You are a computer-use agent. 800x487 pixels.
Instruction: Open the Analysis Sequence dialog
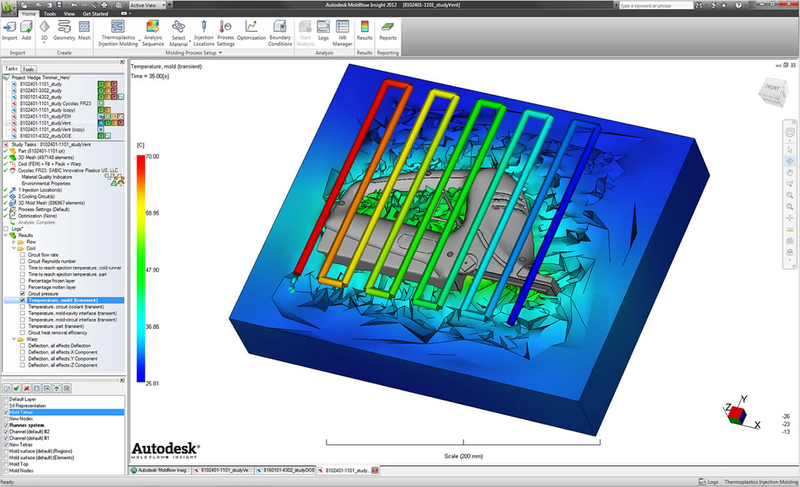point(153,33)
